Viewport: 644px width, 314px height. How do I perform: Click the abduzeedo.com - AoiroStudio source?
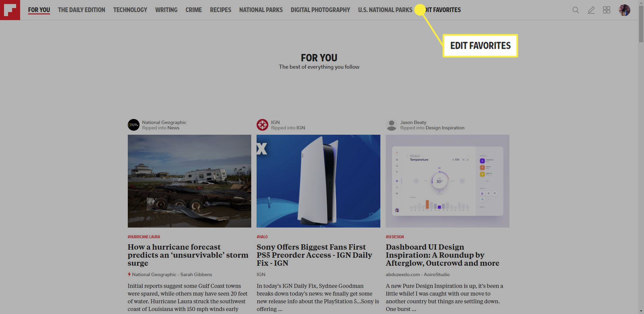418,274
